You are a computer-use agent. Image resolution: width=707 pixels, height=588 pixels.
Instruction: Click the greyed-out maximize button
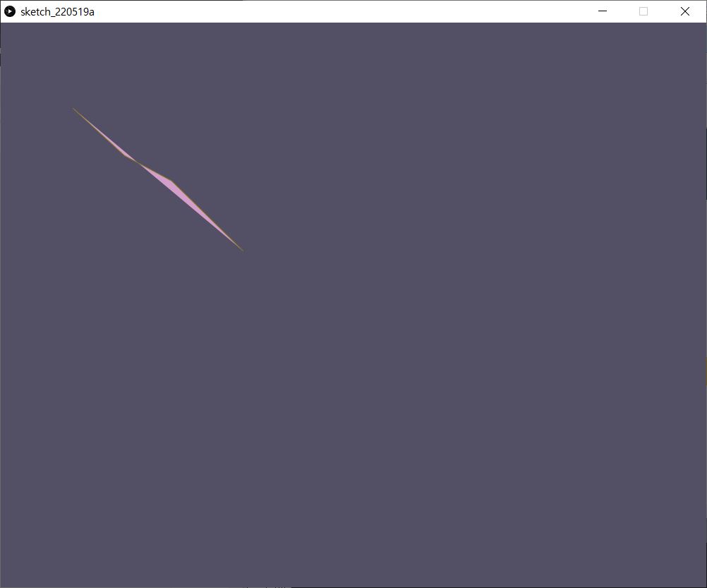[643, 11]
